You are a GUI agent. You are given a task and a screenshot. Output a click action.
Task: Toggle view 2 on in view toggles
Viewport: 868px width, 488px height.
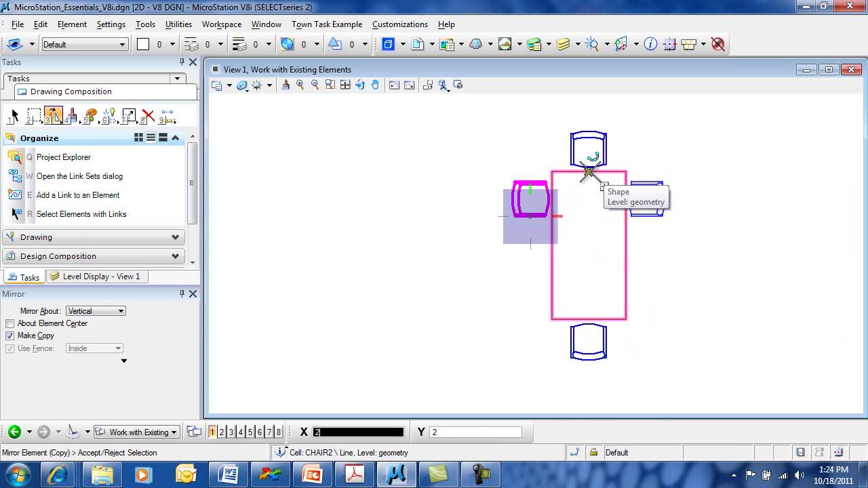click(x=222, y=432)
